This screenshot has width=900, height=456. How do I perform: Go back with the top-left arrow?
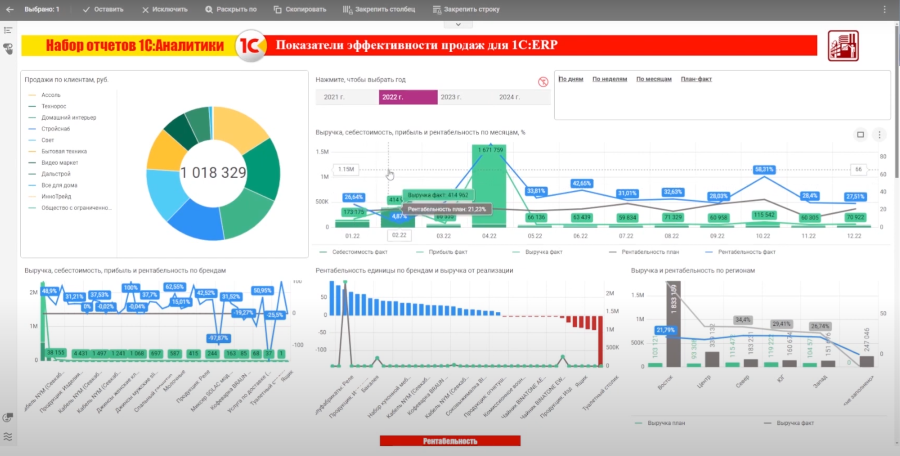click(x=9, y=9)
